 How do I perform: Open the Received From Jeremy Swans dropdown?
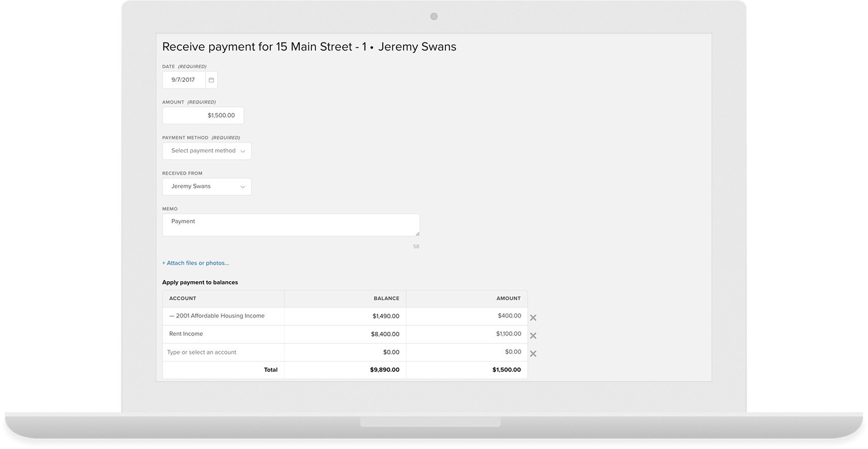click(206, 187)
